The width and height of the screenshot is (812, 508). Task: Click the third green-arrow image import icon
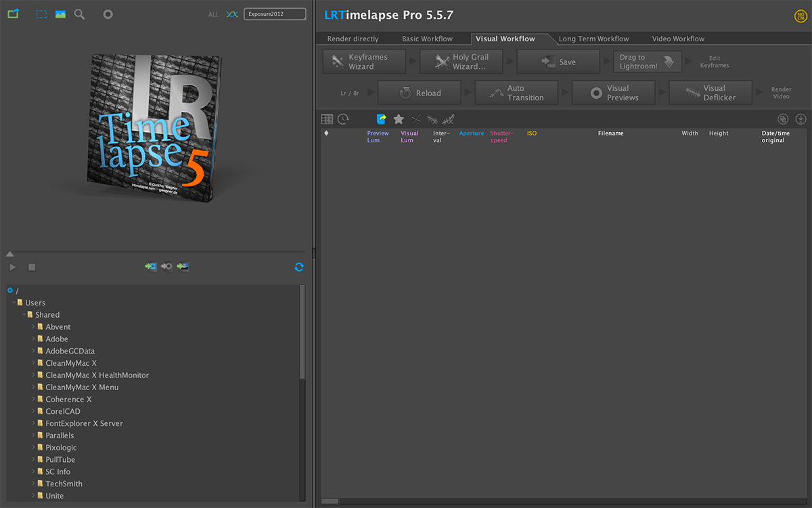pos(183,267)
